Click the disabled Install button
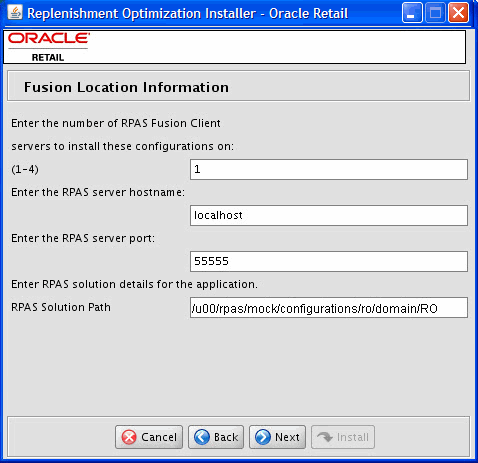 pyautogui.click(x=343, y=437)
